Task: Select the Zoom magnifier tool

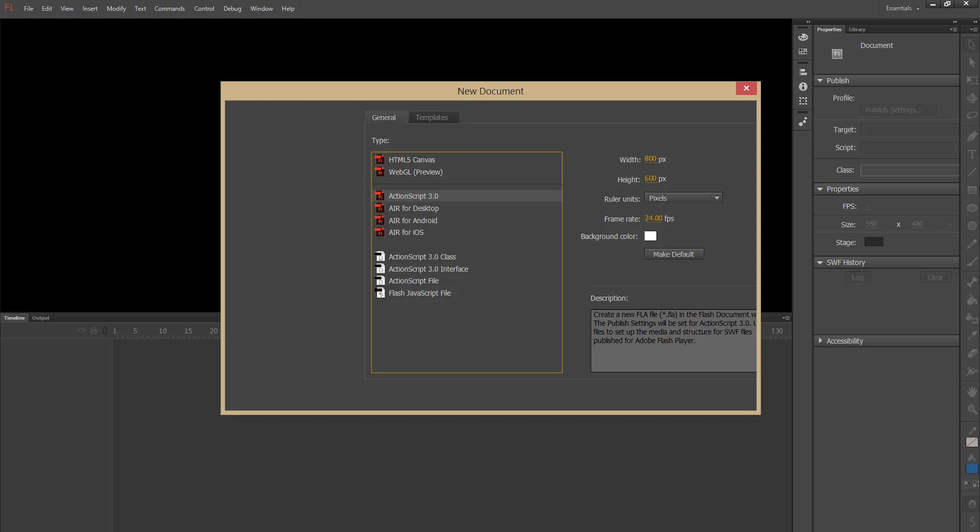Action: coord(972,409)
